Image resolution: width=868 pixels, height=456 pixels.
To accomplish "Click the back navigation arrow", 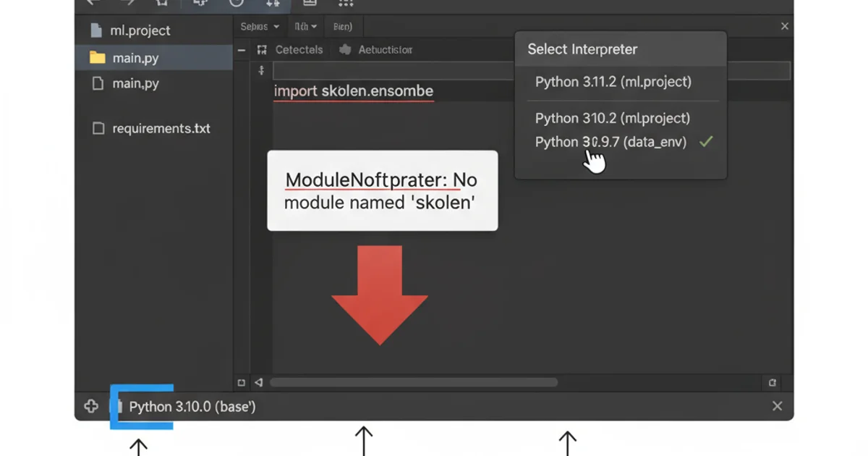I will coord(93,3).
